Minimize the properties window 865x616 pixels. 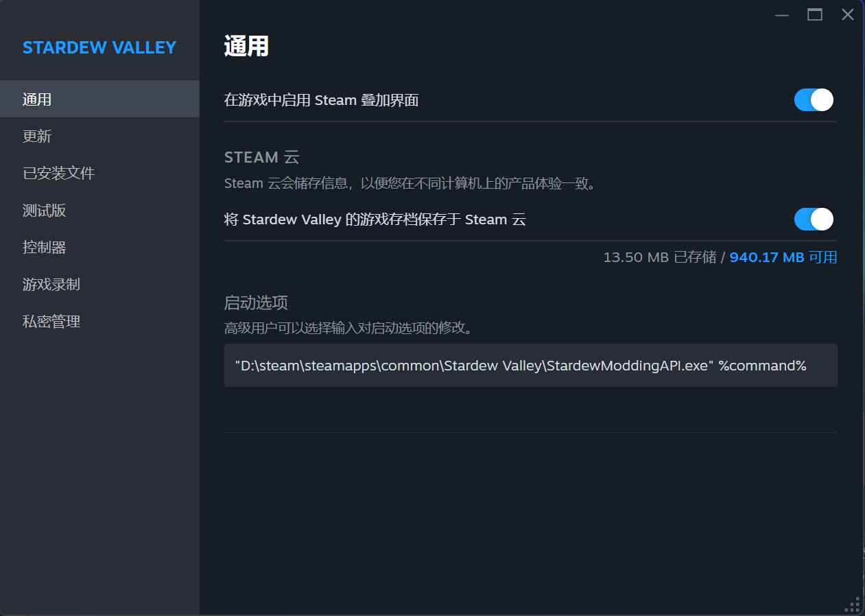pyautogui.click(x=782, y=14)
